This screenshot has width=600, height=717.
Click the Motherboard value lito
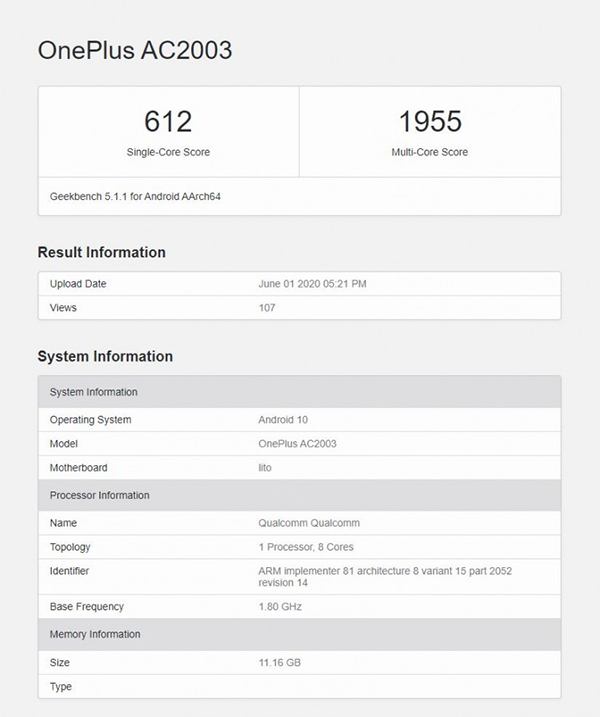(x=265, y=467)
